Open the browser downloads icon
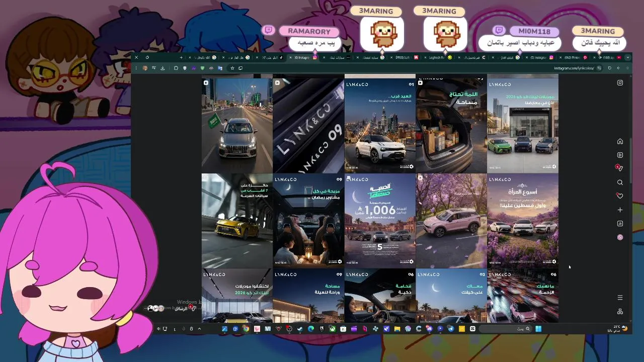This screenshot has width=644, height=362. (x=163, y=68)
